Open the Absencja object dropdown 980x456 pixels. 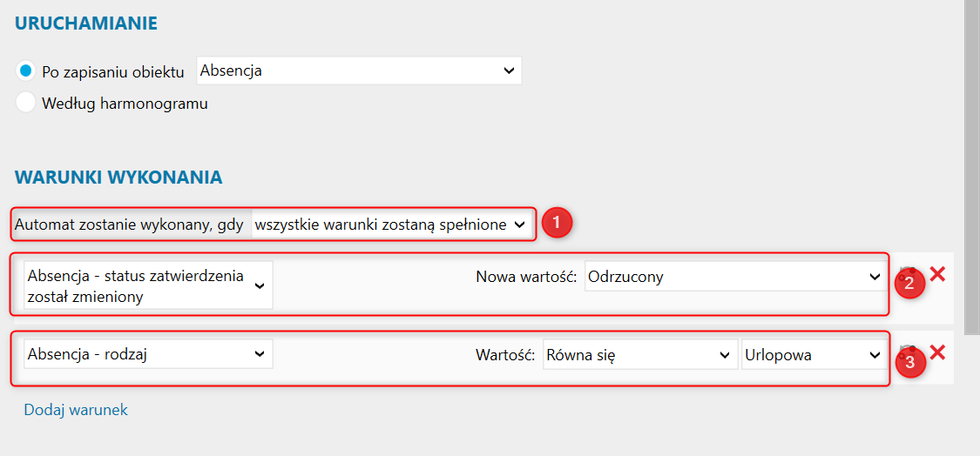click(x=359, y=71)
